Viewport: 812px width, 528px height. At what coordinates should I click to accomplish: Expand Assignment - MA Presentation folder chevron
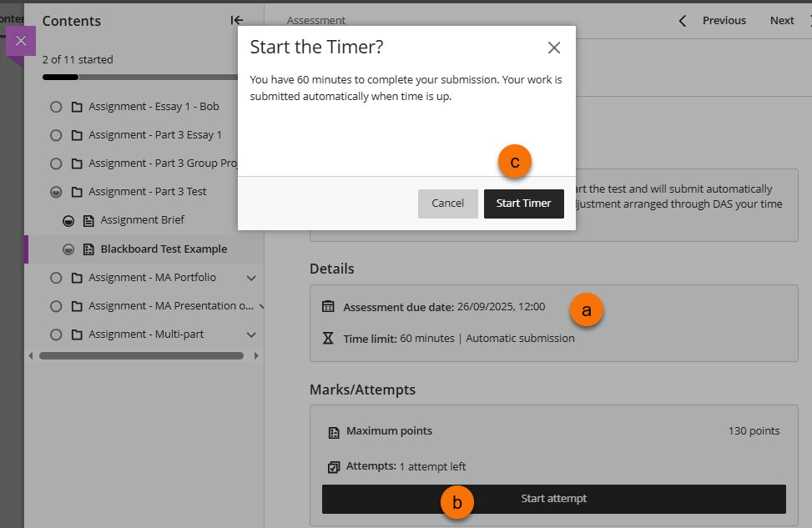tap(260, 306)
